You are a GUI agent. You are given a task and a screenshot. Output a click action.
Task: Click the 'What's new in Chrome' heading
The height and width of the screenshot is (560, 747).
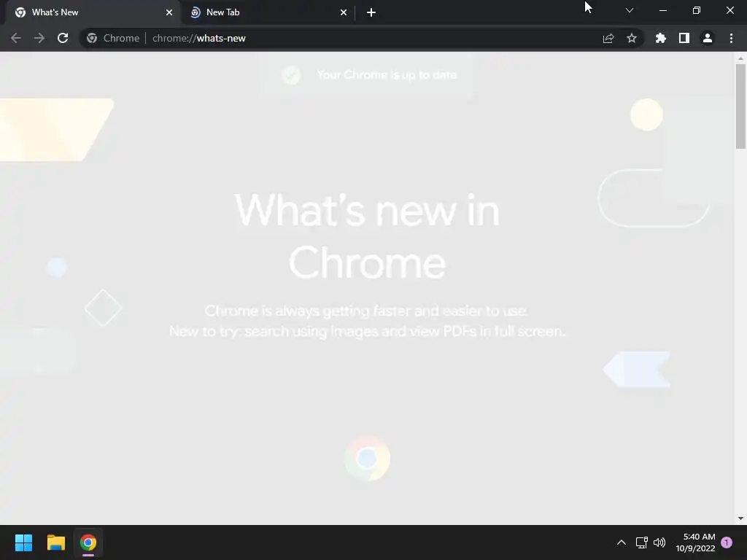pos(368,236)
